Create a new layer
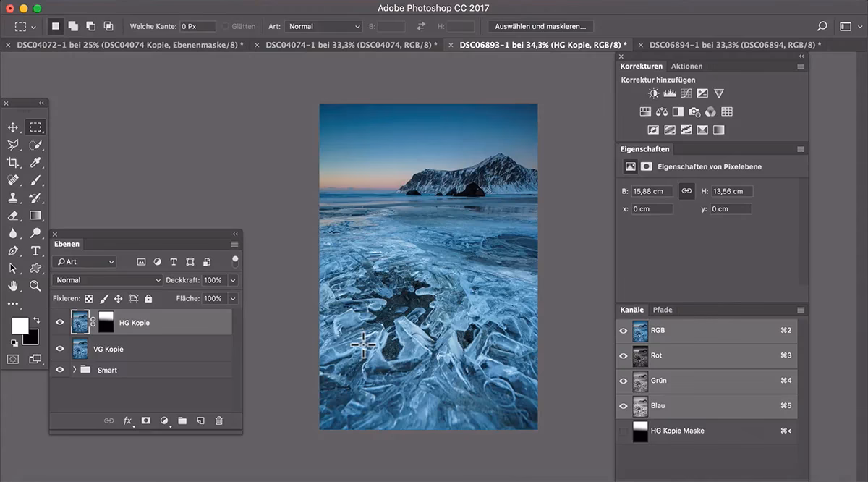 pos(200,420)
